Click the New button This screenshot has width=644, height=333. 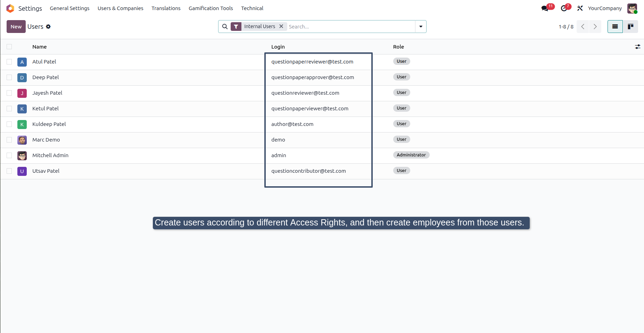(16, 26)
